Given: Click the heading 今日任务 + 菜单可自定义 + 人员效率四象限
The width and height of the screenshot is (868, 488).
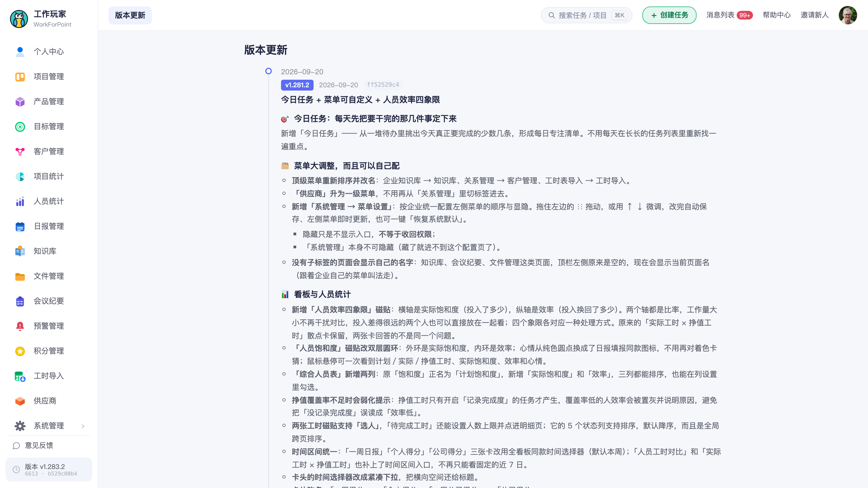Looking at the screenshot, I should pos(360,100).
